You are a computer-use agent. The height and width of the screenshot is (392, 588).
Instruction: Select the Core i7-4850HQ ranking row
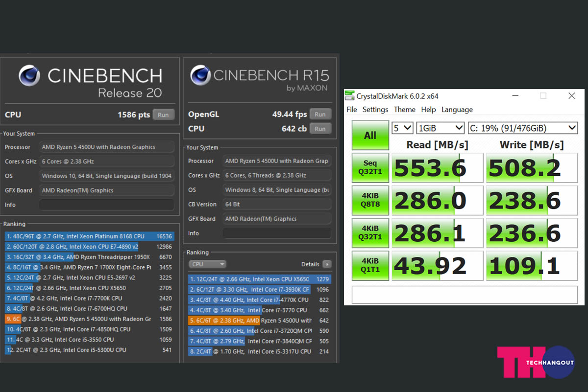point(89,329)
